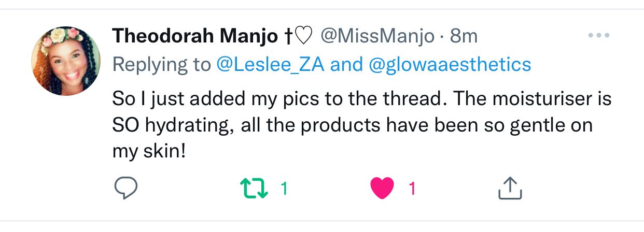
Task: Open the three-dot more options menu
Action: (599, 36)
